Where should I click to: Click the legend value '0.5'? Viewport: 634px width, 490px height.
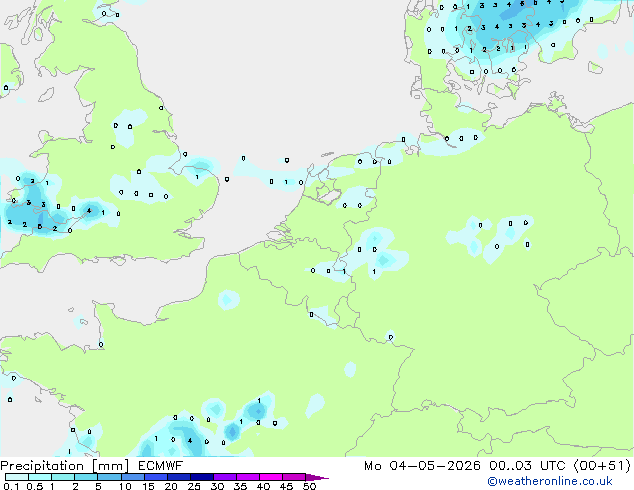click(x=35, y=486)
